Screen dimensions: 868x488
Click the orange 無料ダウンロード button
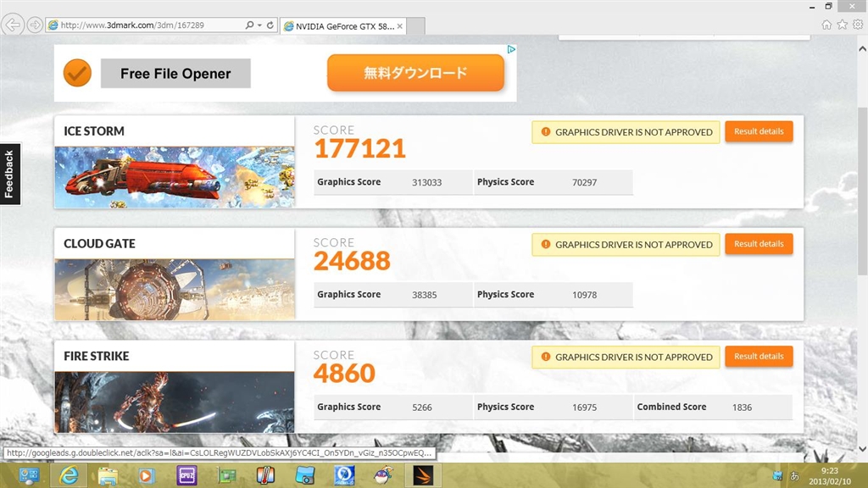click(x=415, y=73)
